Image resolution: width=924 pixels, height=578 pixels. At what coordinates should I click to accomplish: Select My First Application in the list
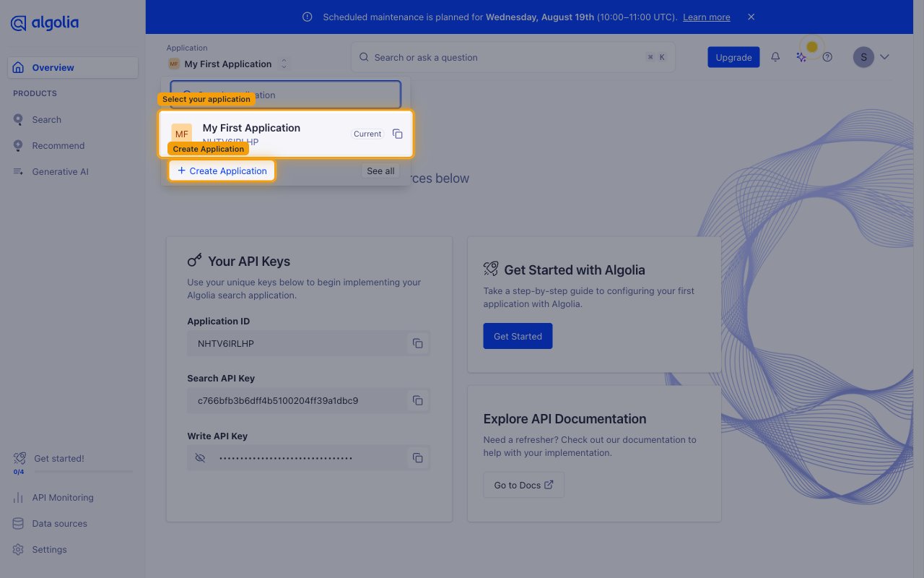point(286,134)
